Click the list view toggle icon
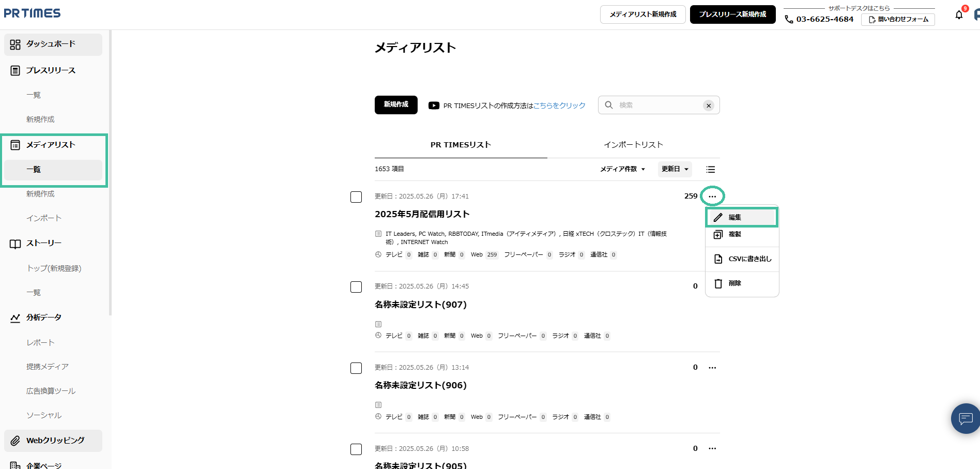This screenshot has height=469, width=980. pos(711,170)
